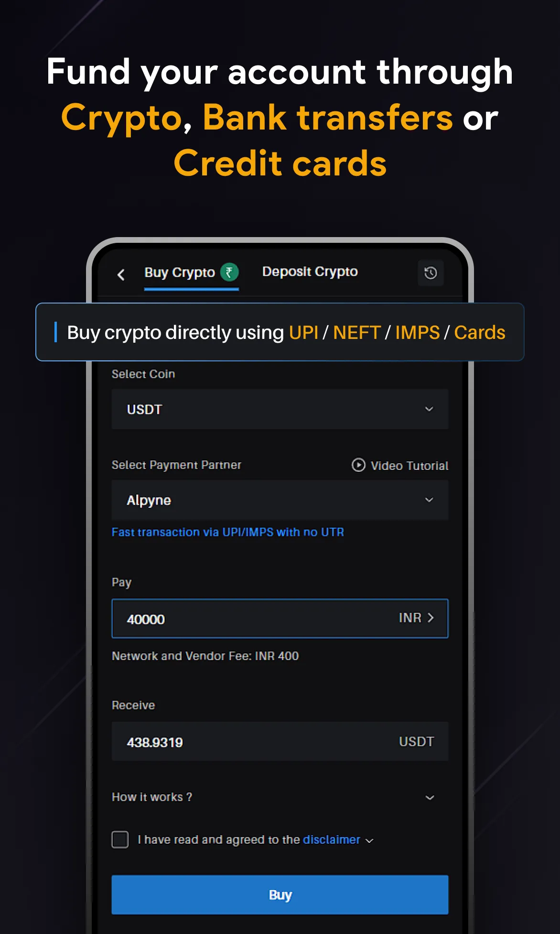Open the Select Coin dropdown showing USDT
560x934 pixels.
(280, 409)
